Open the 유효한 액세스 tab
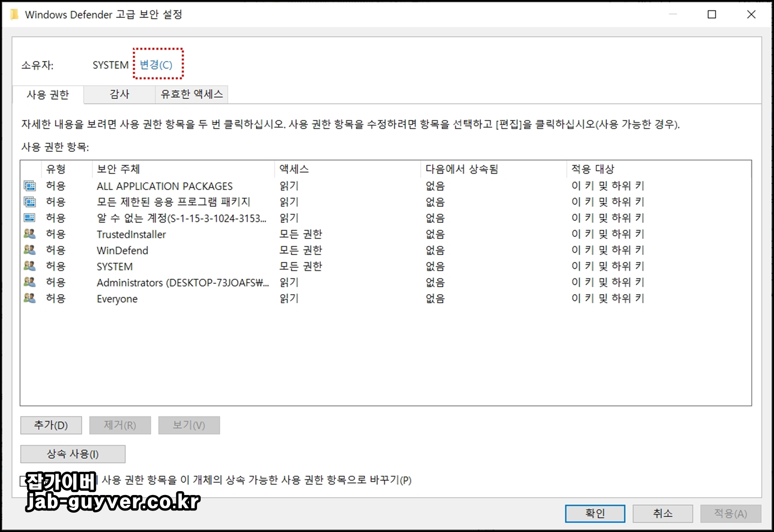Viewport: 774px width, 532px height. pos(191,94)
